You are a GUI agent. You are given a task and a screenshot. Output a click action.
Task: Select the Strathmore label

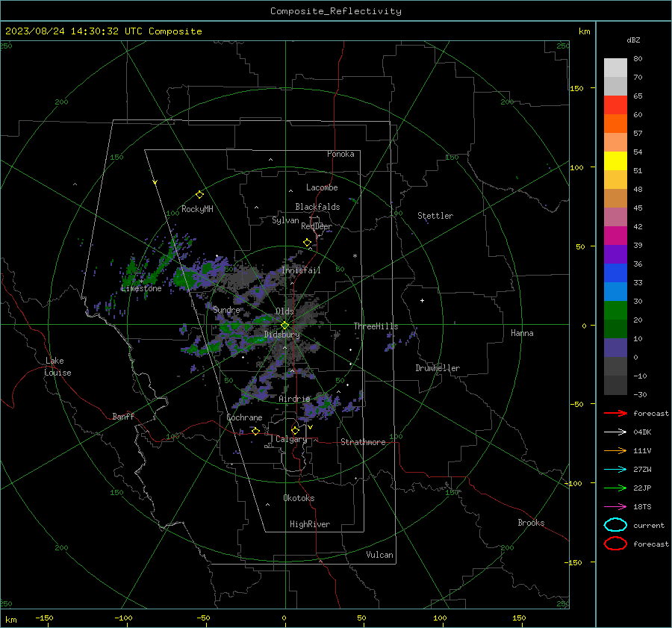pyautogui.click(x=363, y=442)
